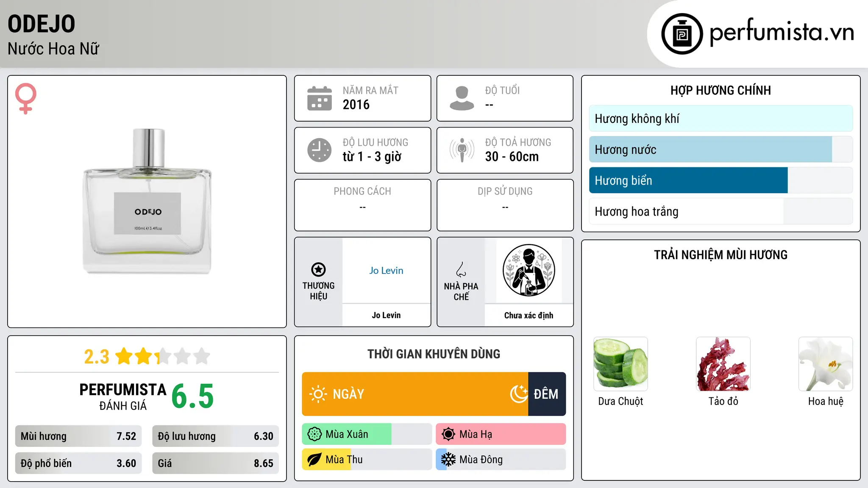
Task: Click the perfumista.vn perfume bottle logo icon
Action: [682, 34]
